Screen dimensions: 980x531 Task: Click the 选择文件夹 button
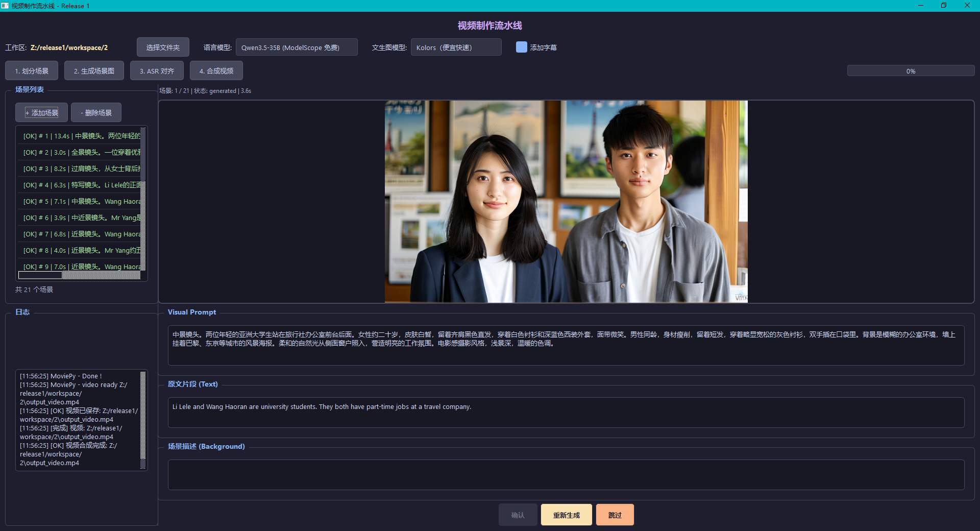point(163,47)
